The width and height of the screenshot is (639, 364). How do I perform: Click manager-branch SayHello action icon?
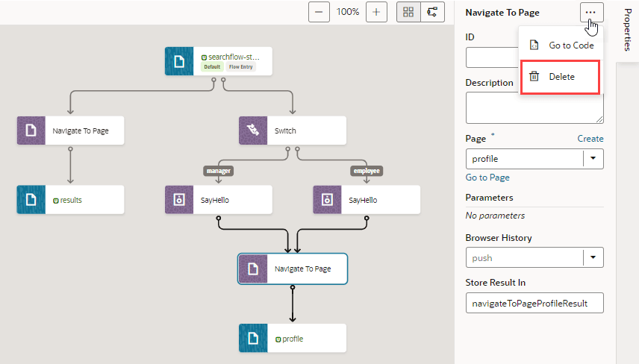pos(179,199)
